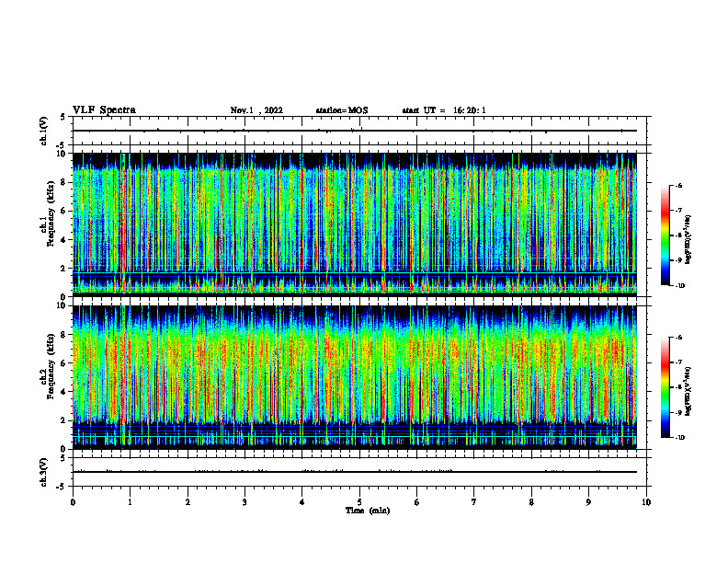The width and height of the screenshot is (728, 563).
Task: Click the "Time (min)" axis label
Action: 368,511
